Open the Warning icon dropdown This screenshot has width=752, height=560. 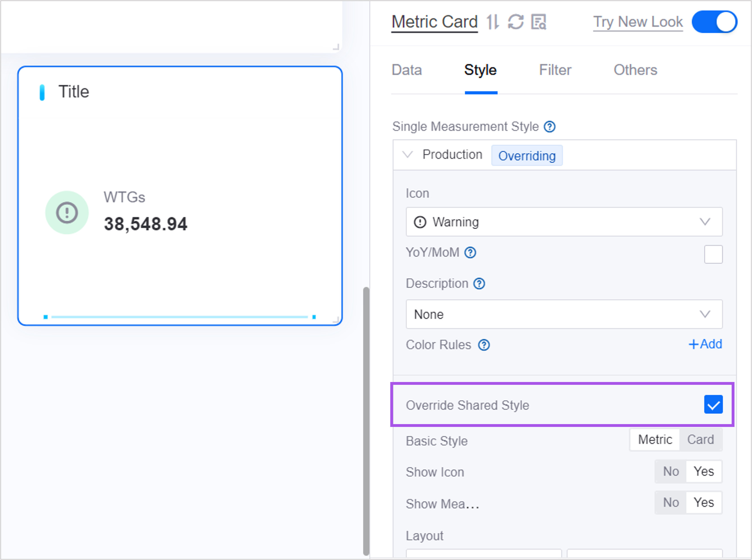point(564,222)
